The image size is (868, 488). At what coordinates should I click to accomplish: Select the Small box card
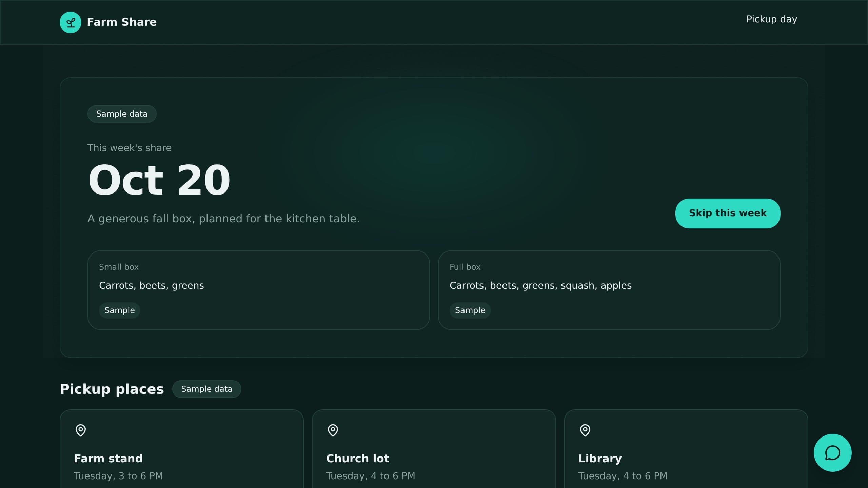[x=258, y=290]
